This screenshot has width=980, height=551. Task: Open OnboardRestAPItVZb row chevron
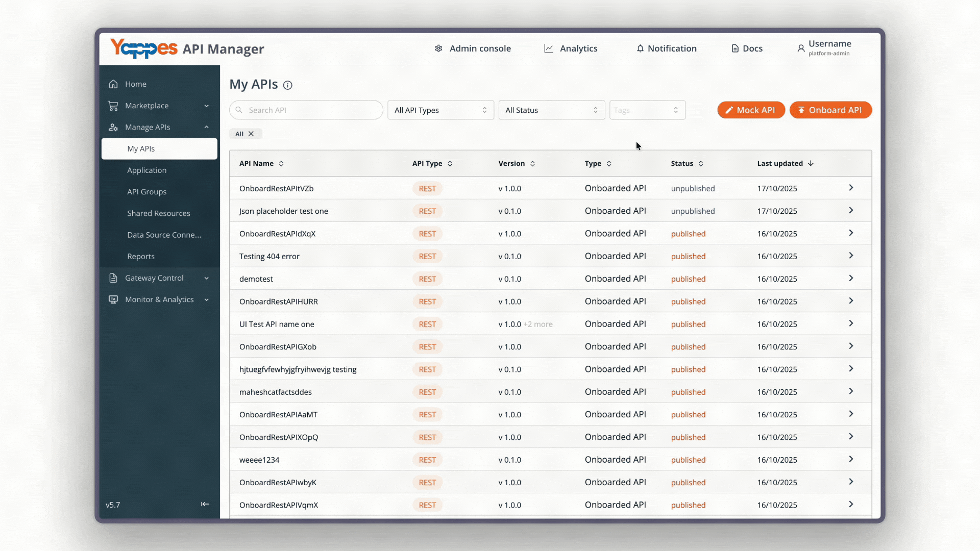(851, 188)
